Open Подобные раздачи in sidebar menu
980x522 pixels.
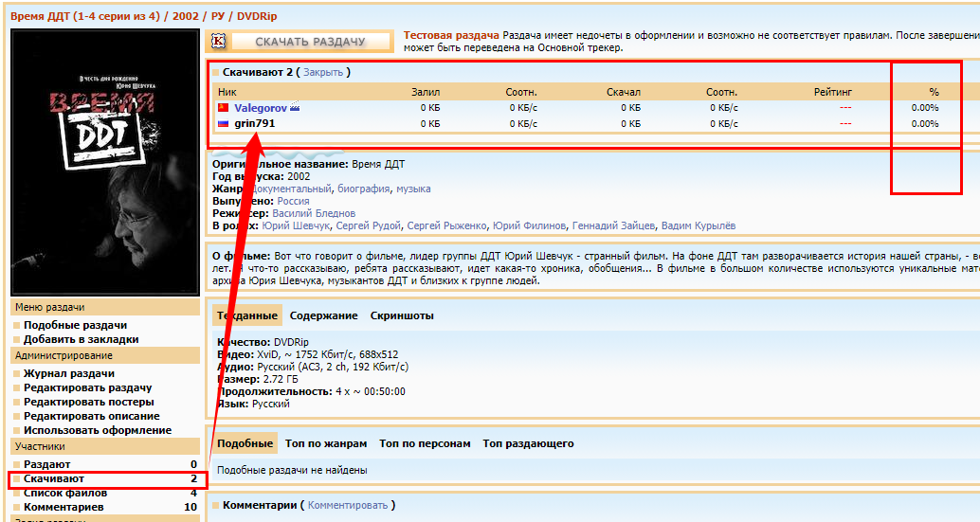point(75,325)
